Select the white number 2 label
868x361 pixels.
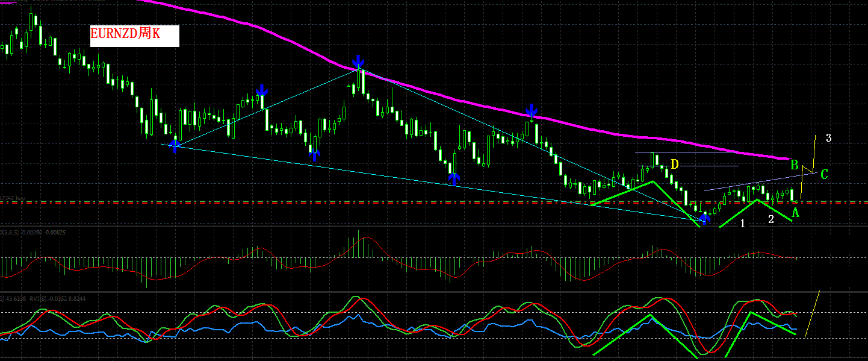[x=771, y=219]
